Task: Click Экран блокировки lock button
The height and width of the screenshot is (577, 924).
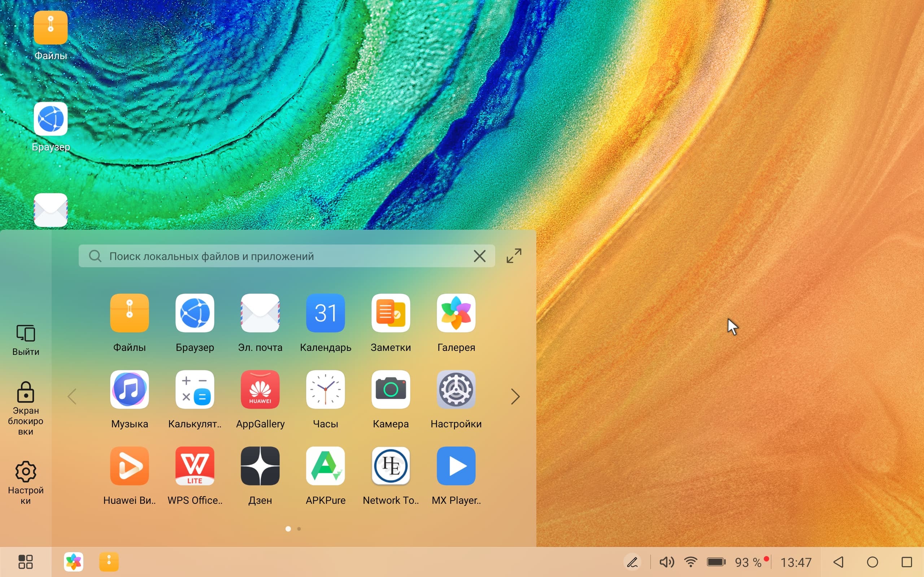Action: point(26,408)
